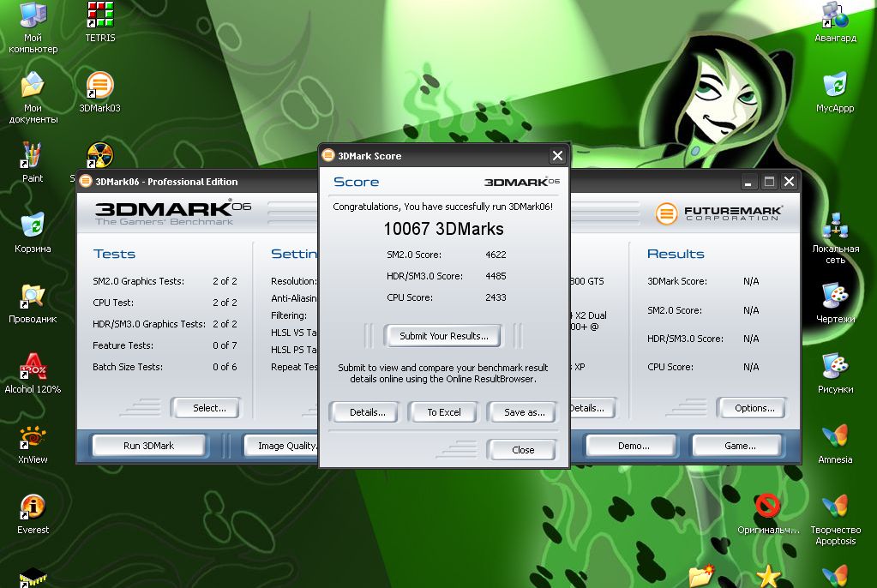877x588 pixels.
Task: Click the 3DMark06 window title bar icon
Action: [x=86, y=181]
